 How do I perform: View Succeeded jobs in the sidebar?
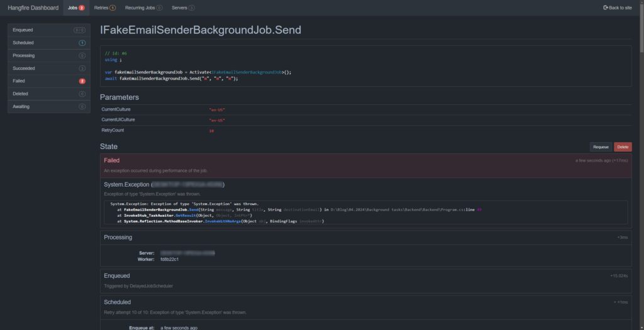point(48,68)
